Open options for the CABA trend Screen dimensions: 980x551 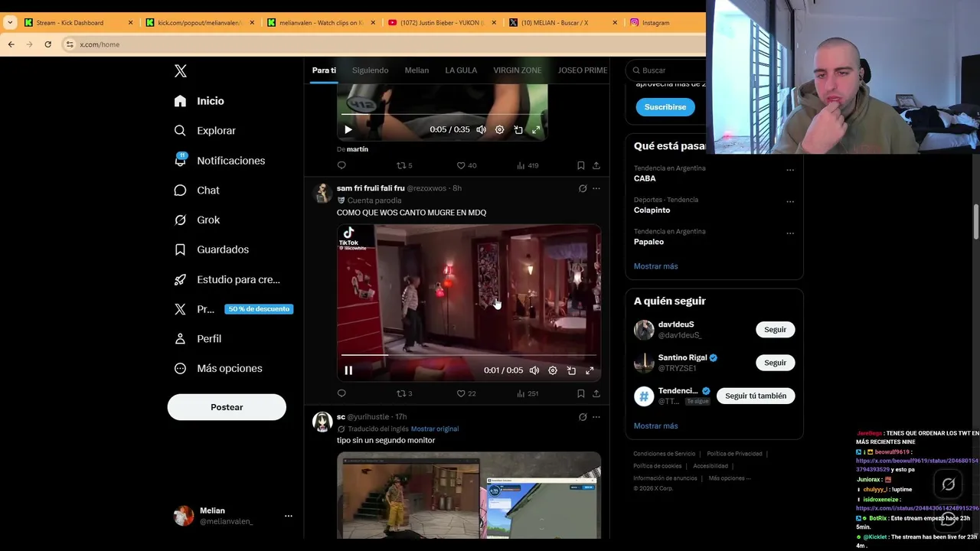point(790,170)
